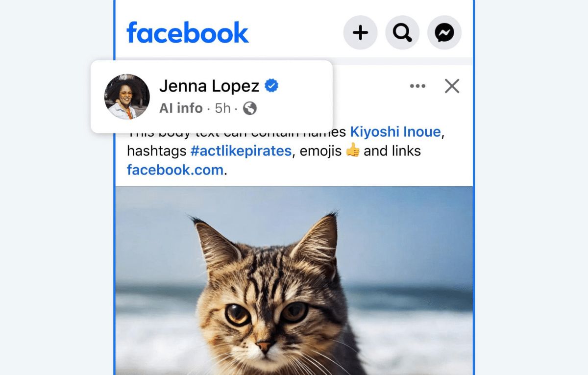Open the create plus menu

pos(360,33)
